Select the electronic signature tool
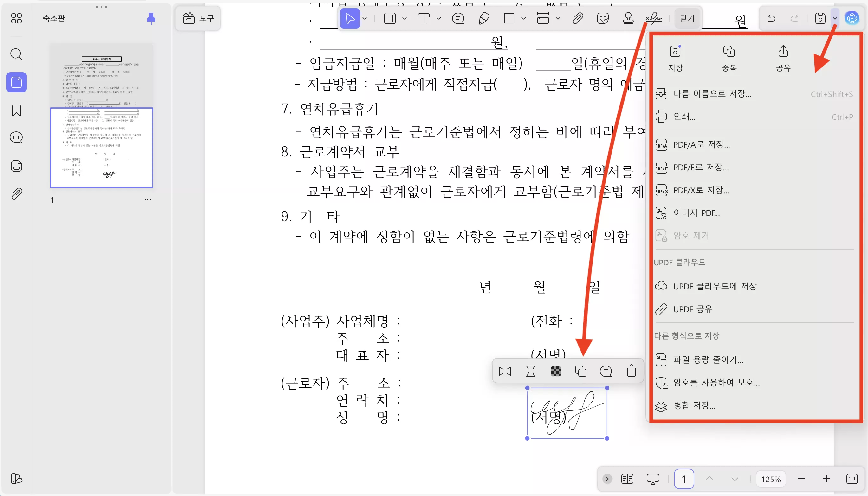The image size is (868, 496). pyautogui.click(x=654, y=18)
